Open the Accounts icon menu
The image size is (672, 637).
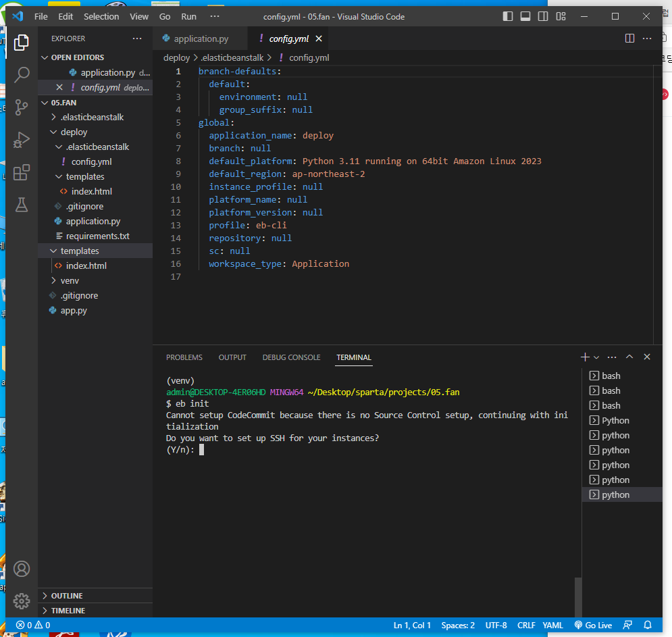pos(22,569)
